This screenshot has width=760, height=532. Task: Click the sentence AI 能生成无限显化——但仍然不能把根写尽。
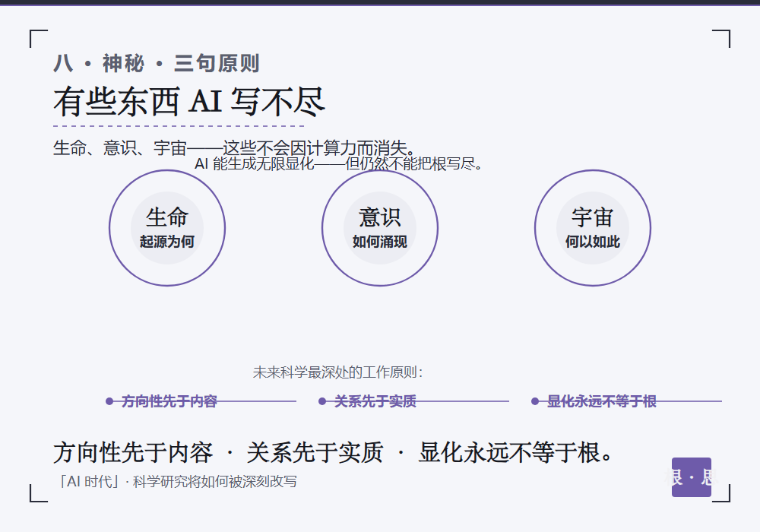339,163
